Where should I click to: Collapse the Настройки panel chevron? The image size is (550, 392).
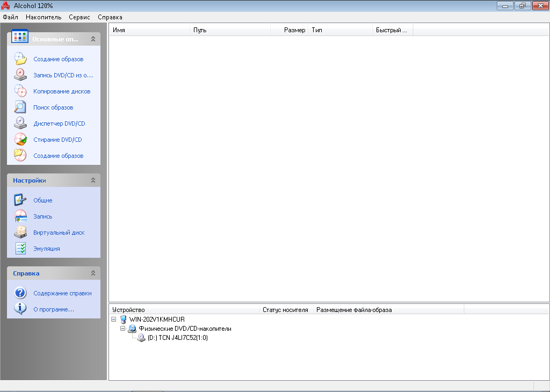click(93, 180)
